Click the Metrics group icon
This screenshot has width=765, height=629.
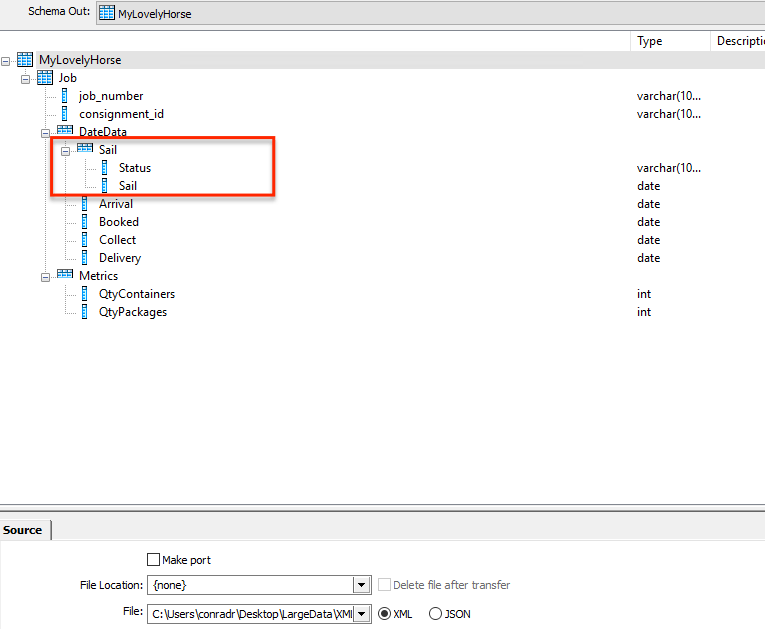(65, 276)
